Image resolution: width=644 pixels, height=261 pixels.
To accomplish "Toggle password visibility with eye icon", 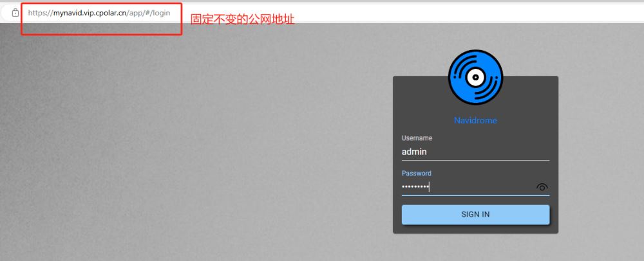I will click(542, 187).
